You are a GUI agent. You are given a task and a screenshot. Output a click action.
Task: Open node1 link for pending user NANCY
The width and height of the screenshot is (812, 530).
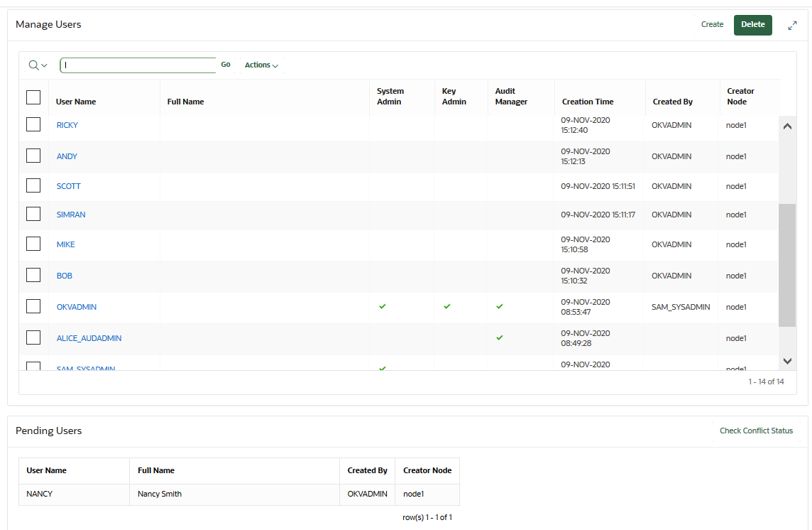(x=413, y=493)
